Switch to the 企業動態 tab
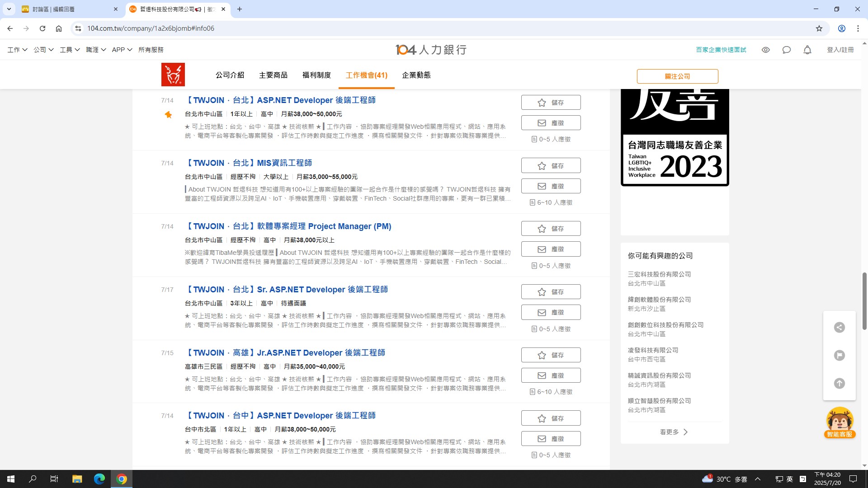 (416, 75)
